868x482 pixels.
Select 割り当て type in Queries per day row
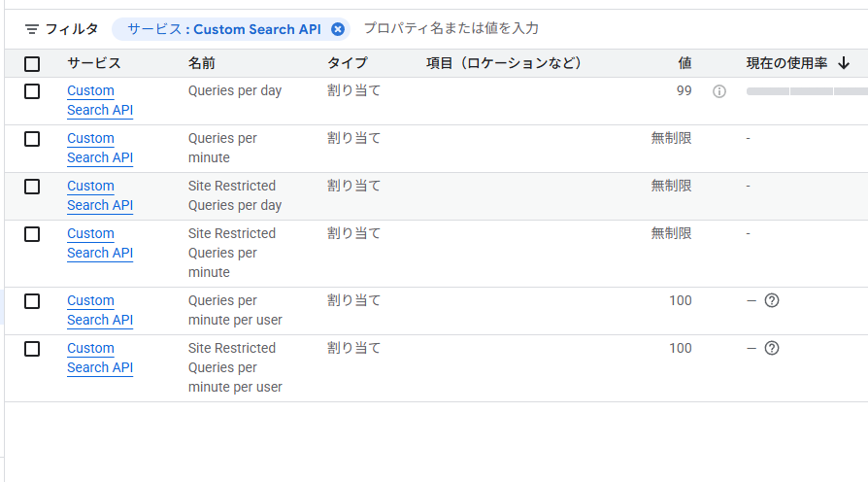[353, 90]
